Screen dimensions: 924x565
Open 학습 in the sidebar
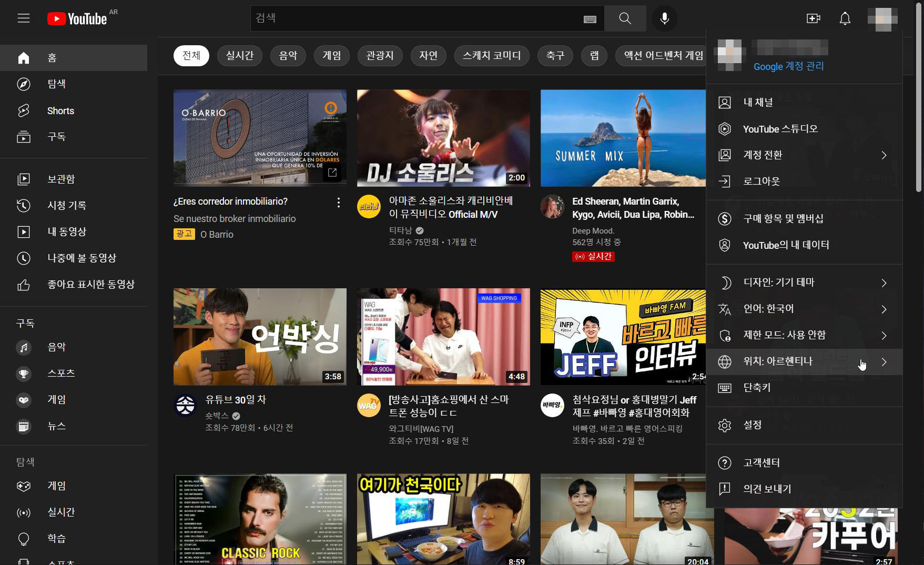click(x=74, y=539)
